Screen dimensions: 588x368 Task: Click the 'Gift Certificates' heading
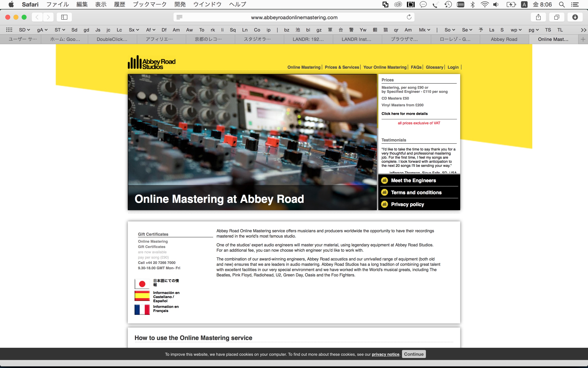point(153,234)
